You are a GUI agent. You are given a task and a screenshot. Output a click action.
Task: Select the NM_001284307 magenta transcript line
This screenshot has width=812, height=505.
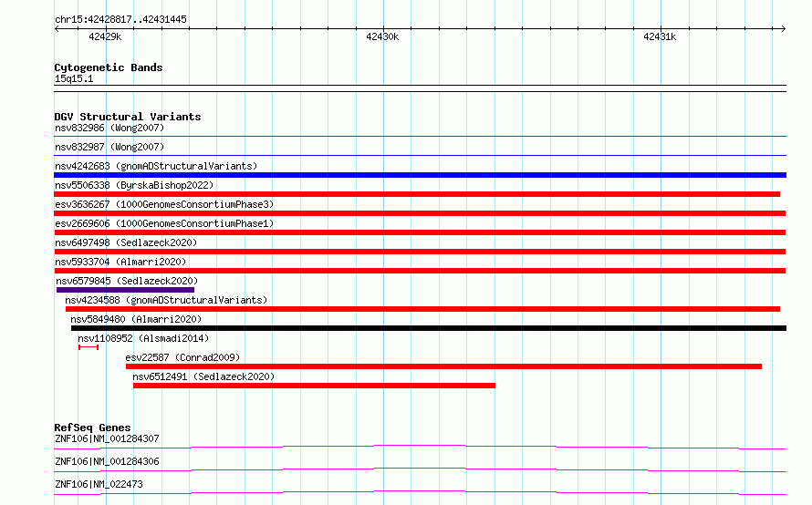[420, 447]
